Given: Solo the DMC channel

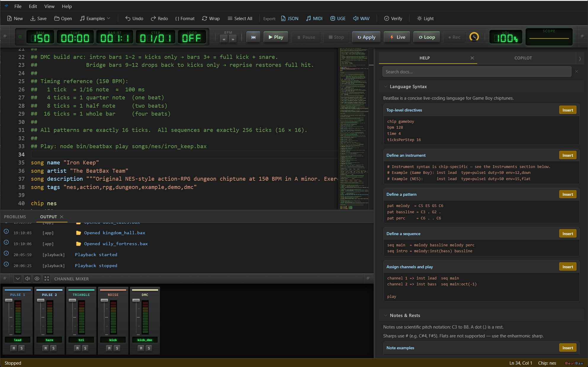Looking at the screenshot, I should click(149, 348).
